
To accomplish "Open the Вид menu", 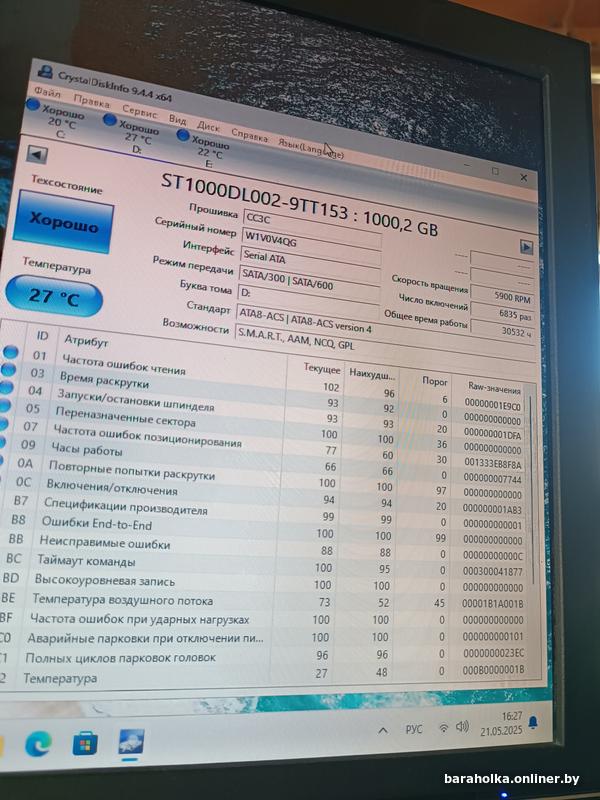I will tap(177, 119).
